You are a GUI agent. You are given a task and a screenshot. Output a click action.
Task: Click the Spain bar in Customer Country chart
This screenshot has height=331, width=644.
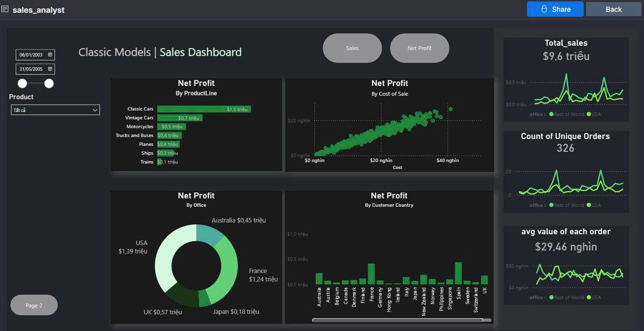click(x=458, y=273)
